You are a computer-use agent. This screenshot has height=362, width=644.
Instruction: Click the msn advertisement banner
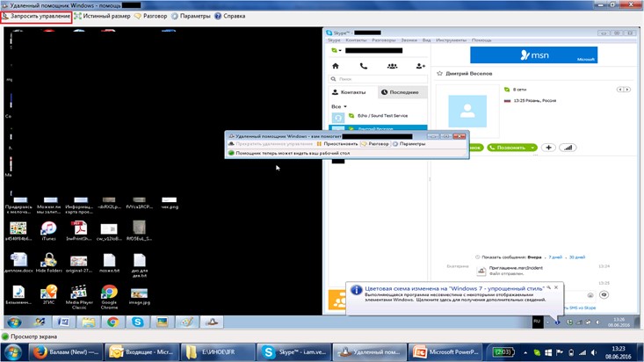point(534,54)
